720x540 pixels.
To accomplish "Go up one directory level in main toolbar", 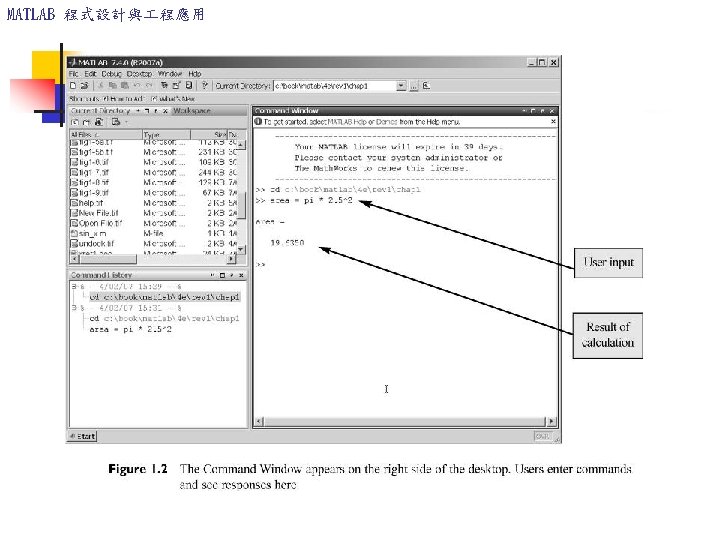I will pyautogui.click(x=426, y=86).
